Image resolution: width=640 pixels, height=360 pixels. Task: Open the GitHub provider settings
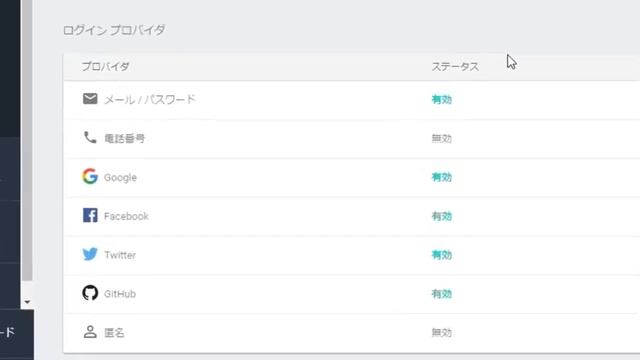click(x=352, y=294)
